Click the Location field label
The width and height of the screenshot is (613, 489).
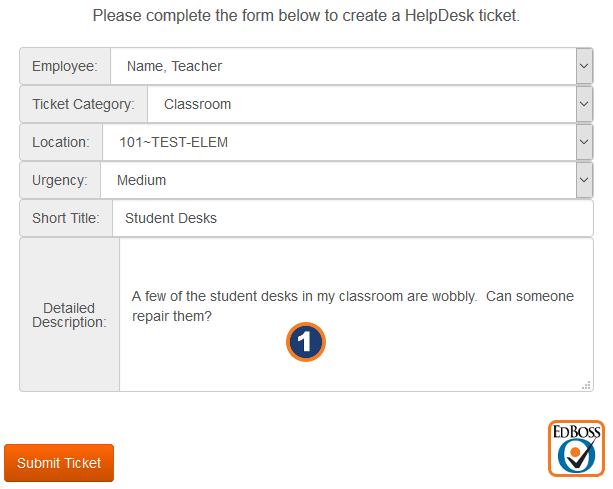(61, 142)
